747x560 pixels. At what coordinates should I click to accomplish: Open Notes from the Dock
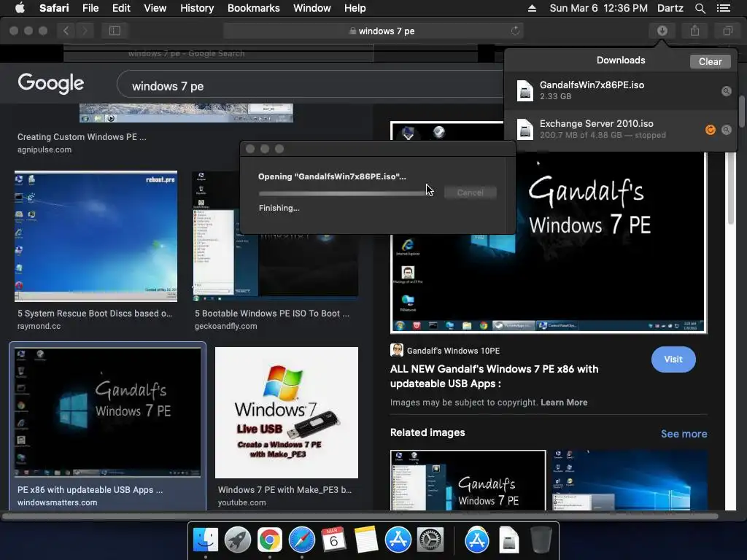(365, 540)
